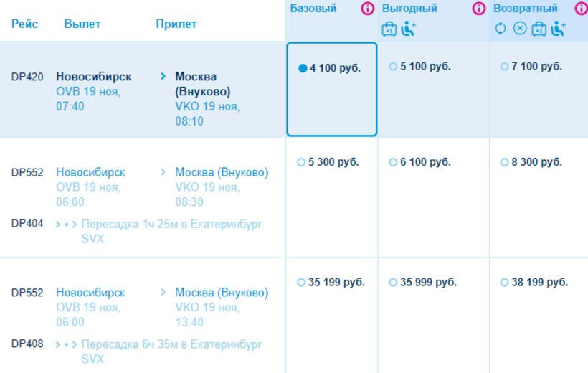Open info icon for Возвратный tariff
The height and width of the screenshot is (373, 588).
(x=581, y=9)
